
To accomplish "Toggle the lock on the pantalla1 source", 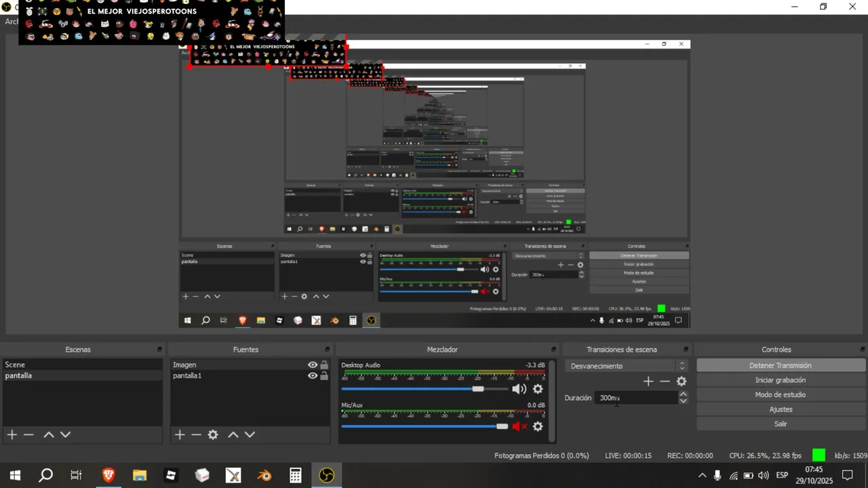I will 324,375.
